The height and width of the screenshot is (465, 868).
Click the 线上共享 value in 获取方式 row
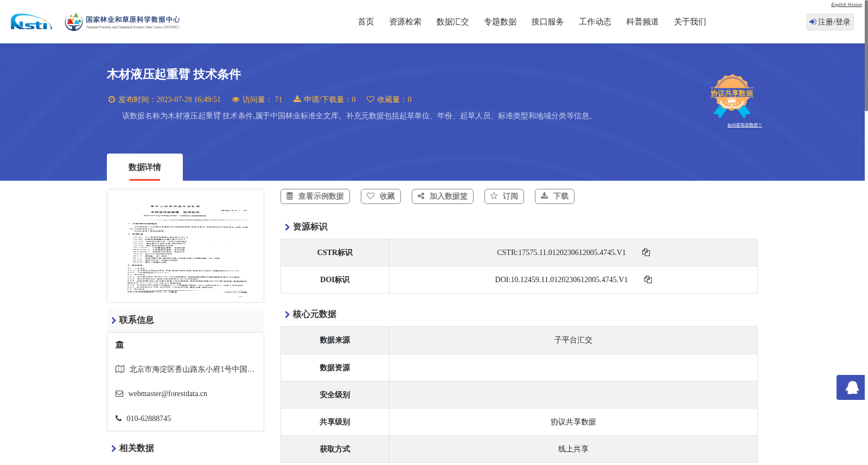tap(573, 449)
